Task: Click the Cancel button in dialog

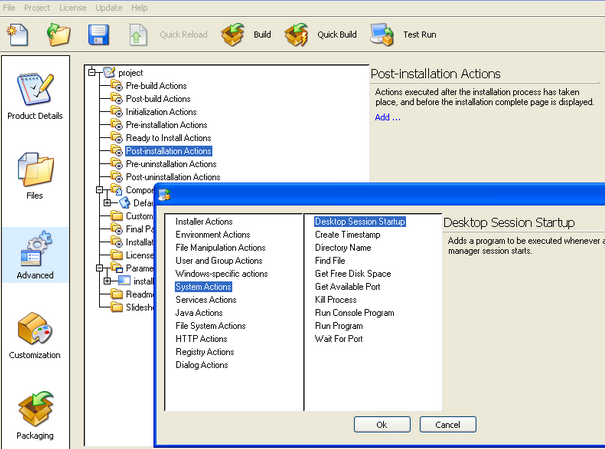Action: [x=448, y=424]
